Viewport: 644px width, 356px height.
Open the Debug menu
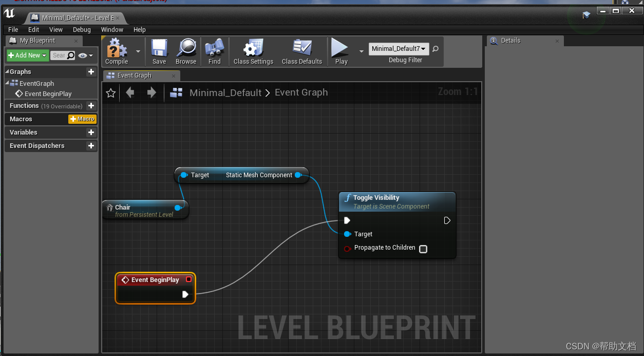pos(82,29)
